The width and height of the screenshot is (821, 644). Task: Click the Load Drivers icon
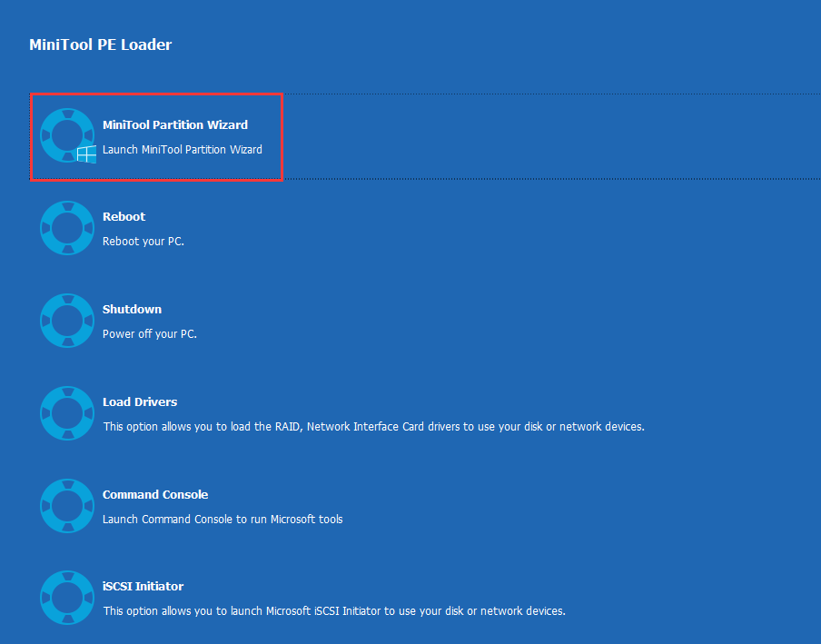pos(66,413)
